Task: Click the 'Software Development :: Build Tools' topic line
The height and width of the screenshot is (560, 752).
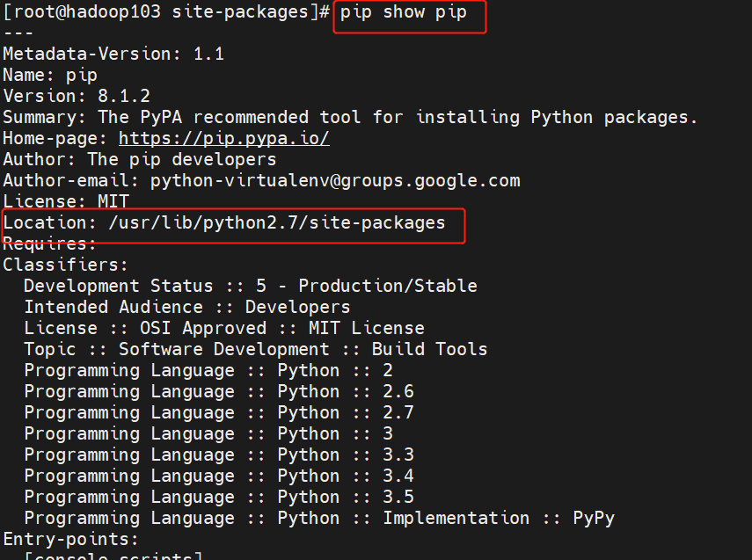Action: (x=256, y=349)
